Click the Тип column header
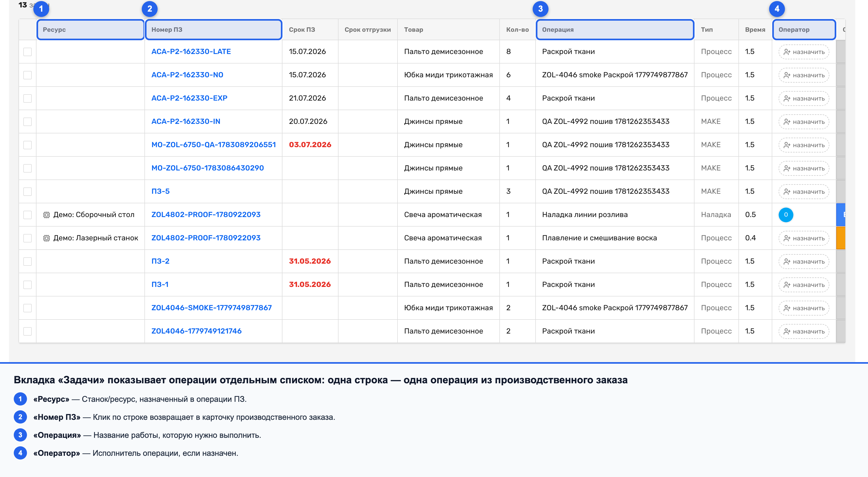The image size is (868, 477). [x=716, y=30]
